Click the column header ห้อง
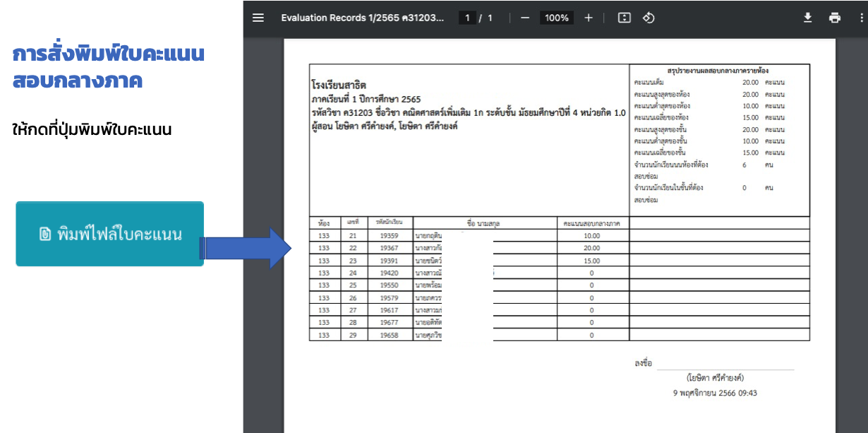Image resolution: width=868 pixels, height=433 pixels. [324, 223]
